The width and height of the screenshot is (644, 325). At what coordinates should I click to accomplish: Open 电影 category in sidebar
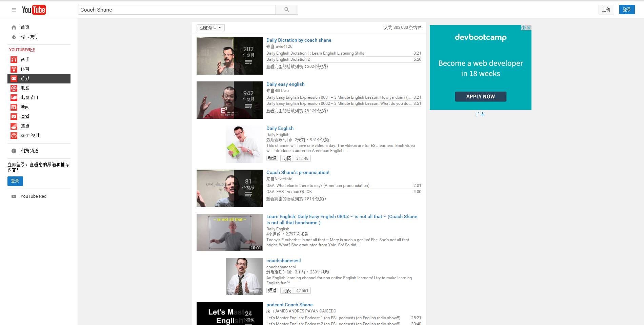tap(25, 88)
